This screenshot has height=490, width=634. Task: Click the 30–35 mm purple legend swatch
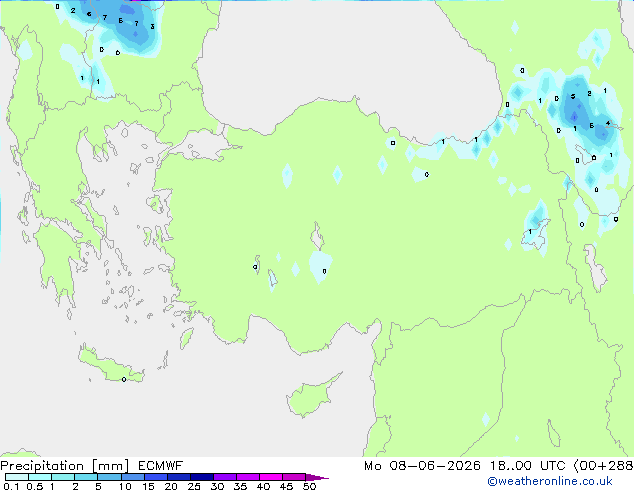(225, 477)
